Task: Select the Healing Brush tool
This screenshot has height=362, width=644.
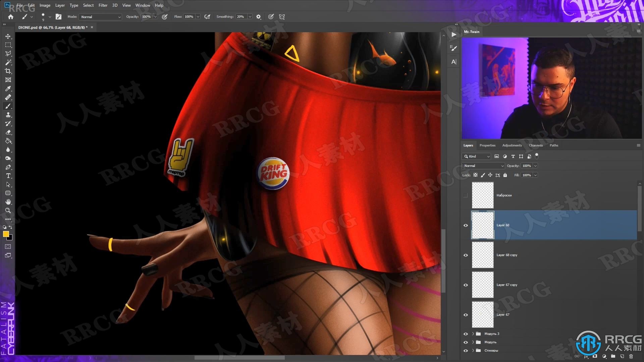Action: (x=8, y=97)
